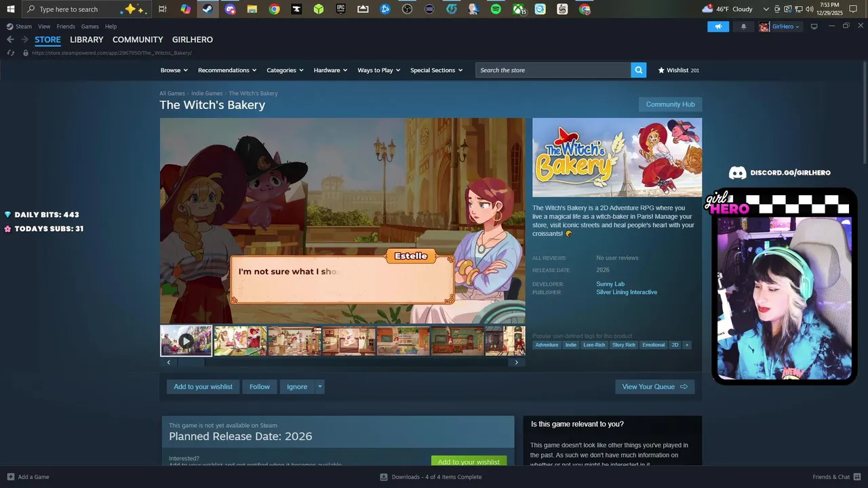868x488 pixels.
Task: Open the View menu
Action: pyautogui.click(x=44, y=26)
